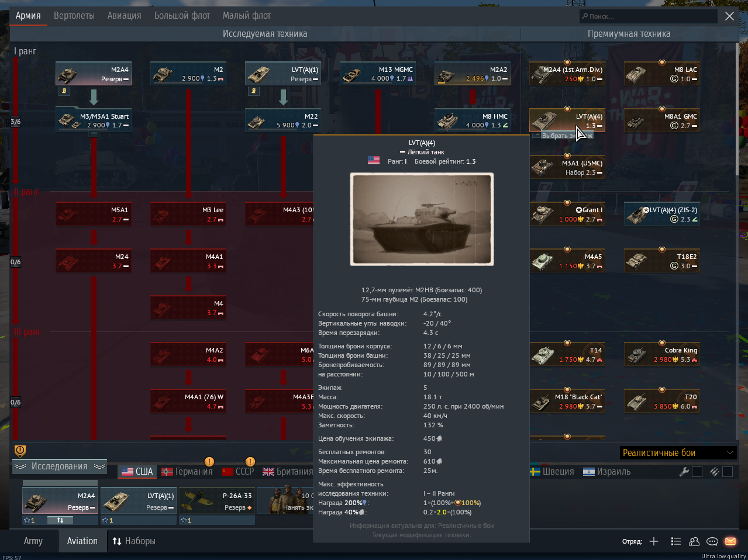Screen dimensions: 748x560
Task: Select the locked M5A1 card
Action: point(94,215)
